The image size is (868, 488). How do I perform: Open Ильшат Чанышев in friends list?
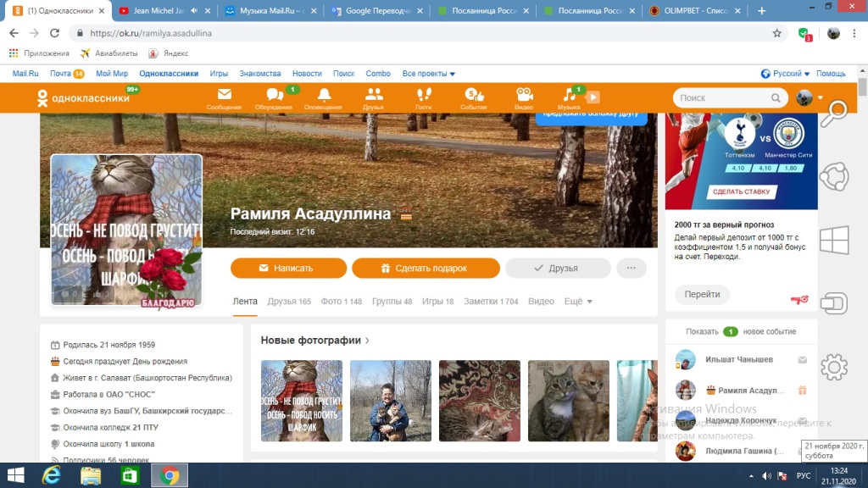[x=738, y=359]
